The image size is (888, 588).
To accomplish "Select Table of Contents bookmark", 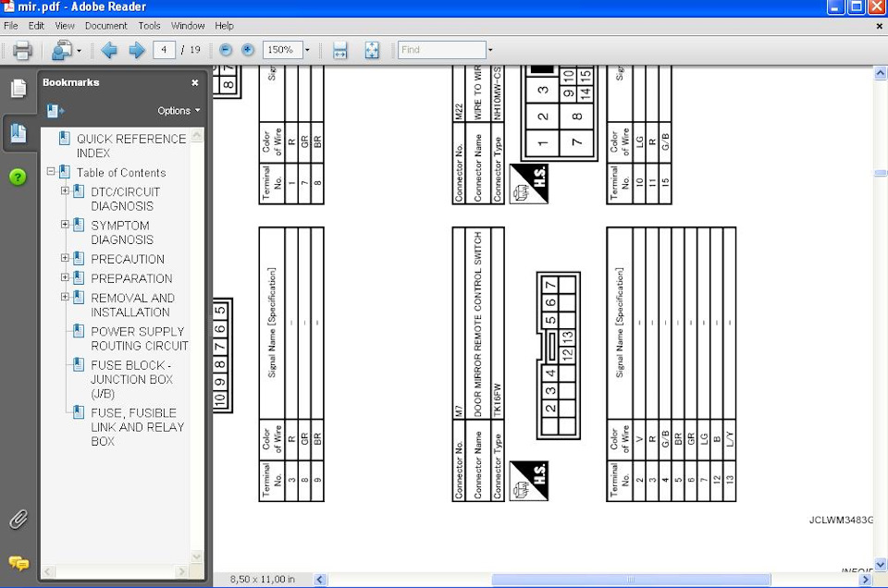I will (x=121, y=173).
